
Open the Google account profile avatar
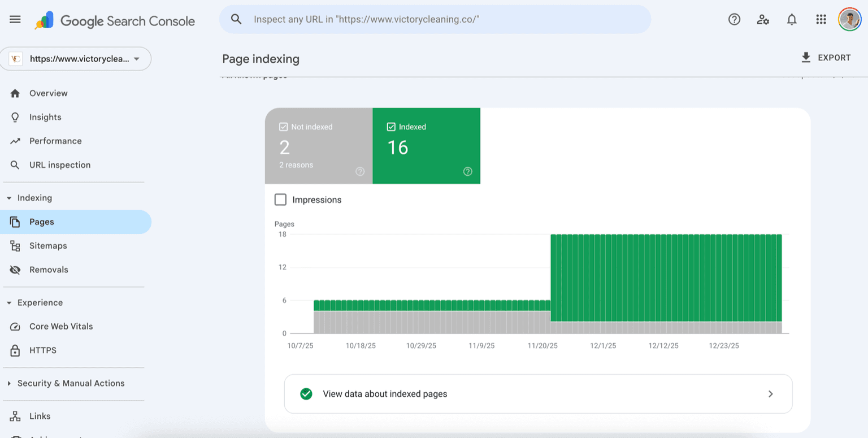pyautogui.click(x=849, y=19)
